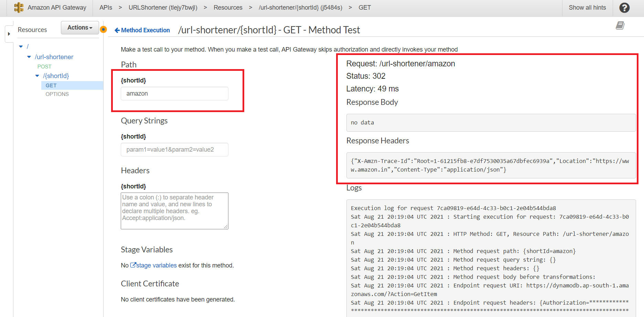Image resolution: width=644 pixels, height=317 pixels.
Task: Click the 'Status: 302' line
Action: pos(366,76)
